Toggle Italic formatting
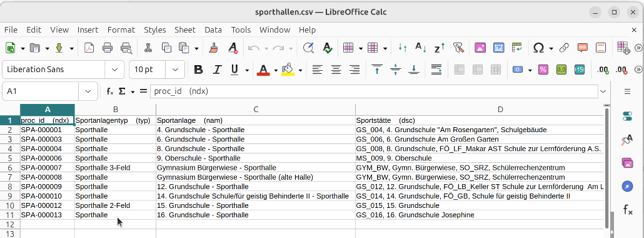The height and width of the screenshot is (238, 644). pyautogui.click(x=217, y=70)
